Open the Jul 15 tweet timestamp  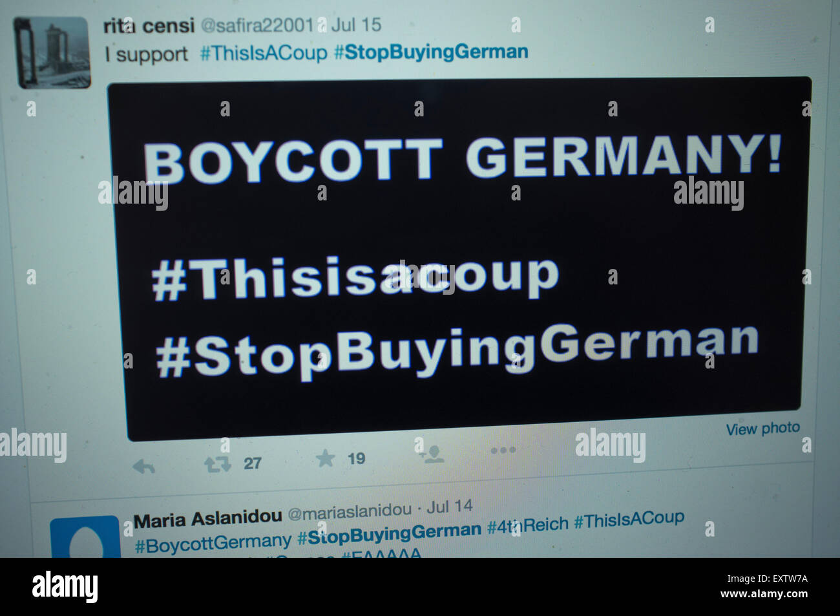coord(356,25)
